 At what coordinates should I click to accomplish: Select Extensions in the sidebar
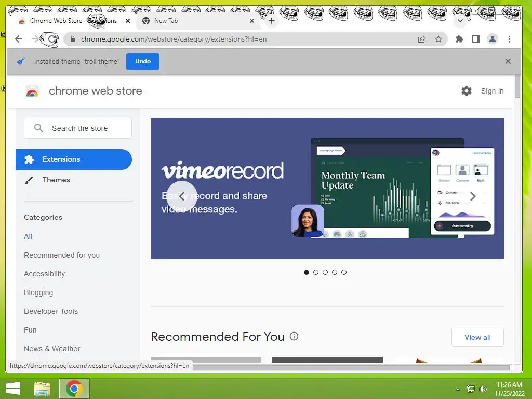pyautogui.click(x=74, y=159)
